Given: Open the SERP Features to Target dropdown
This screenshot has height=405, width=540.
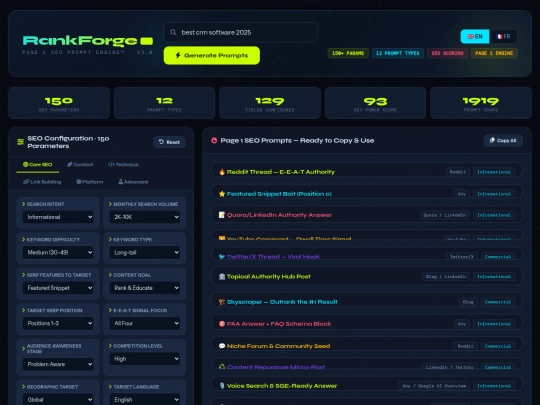Looking at the screenshot, I should 58,288.
